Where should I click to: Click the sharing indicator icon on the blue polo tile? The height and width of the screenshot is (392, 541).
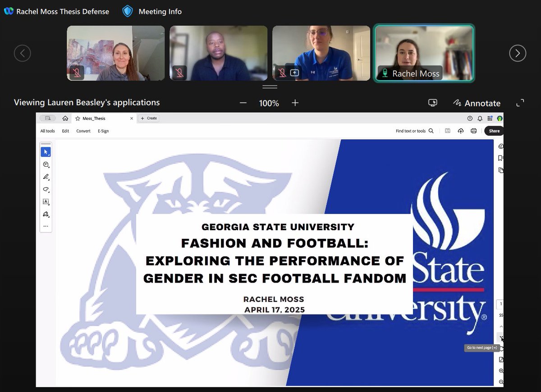294,72
